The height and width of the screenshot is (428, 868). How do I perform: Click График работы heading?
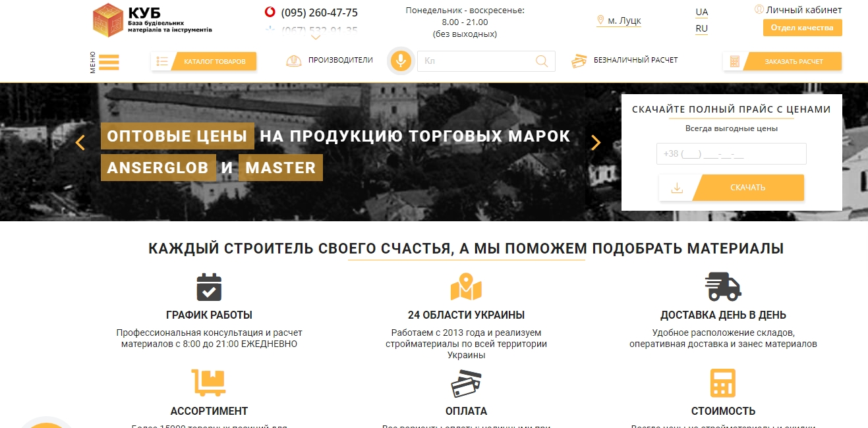tap(209, 315)
